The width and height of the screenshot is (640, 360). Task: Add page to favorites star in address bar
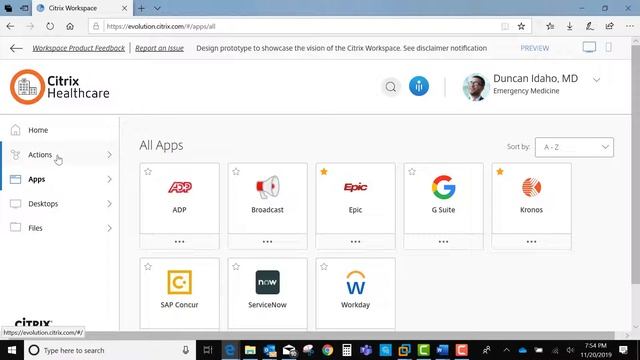pos(521,27)
